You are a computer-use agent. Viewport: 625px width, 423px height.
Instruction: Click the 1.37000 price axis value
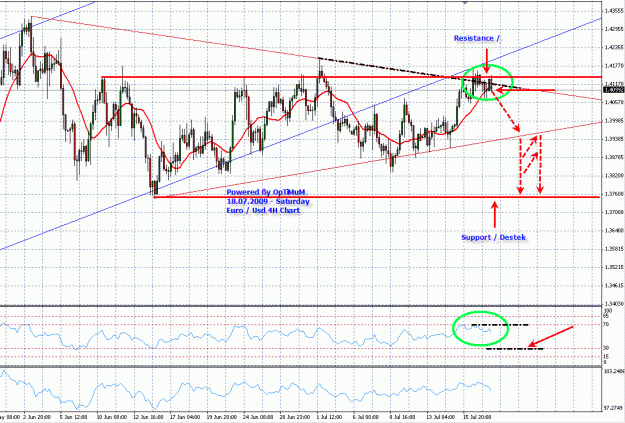tap(614, 212)
